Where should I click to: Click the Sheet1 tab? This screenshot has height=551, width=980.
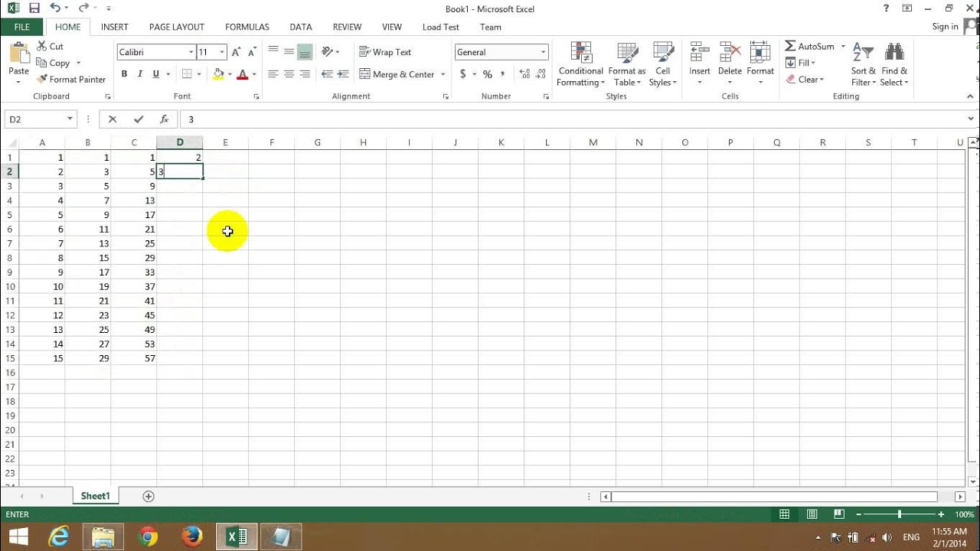[x=95, y=496]
